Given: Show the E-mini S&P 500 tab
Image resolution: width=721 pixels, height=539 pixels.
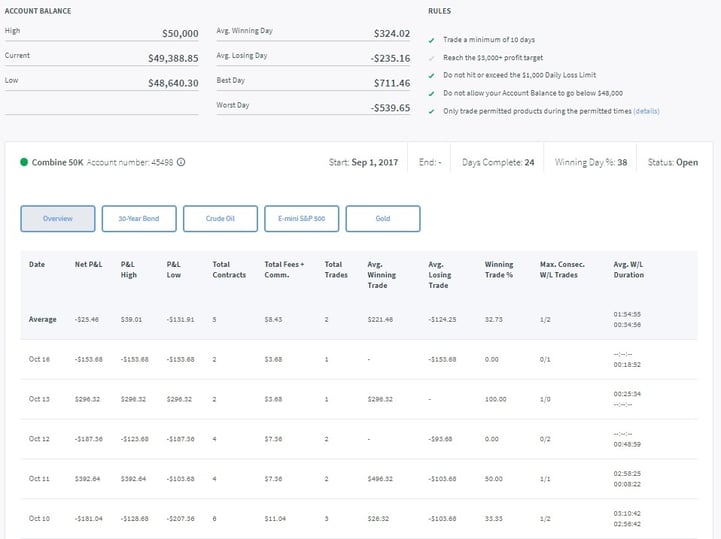Looking at the screenshot, I should [301, 218].
